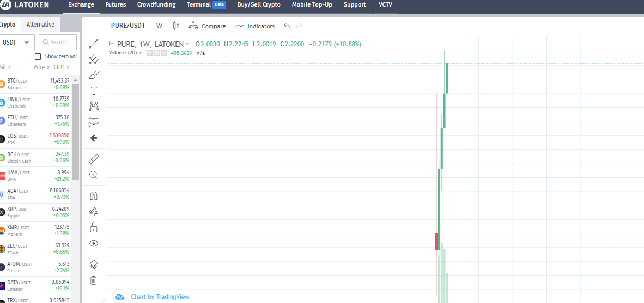Select the LINK/USDT Chainlink pair row

point(35,102)
